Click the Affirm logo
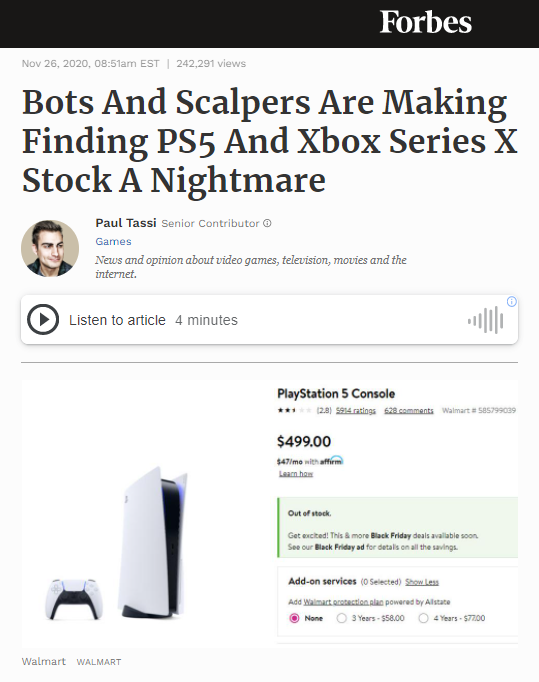The width and height of the screenshot is (539, 682). 331,461
